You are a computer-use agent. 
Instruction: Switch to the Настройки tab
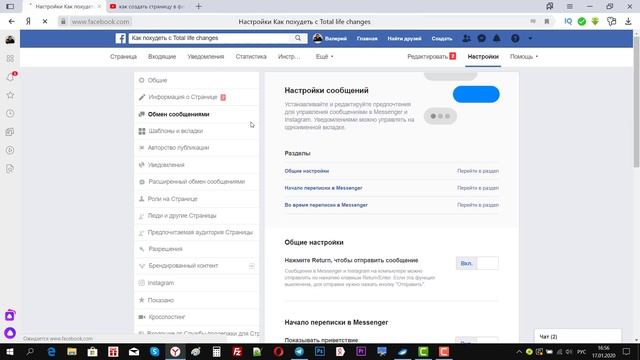coord(483,57)
